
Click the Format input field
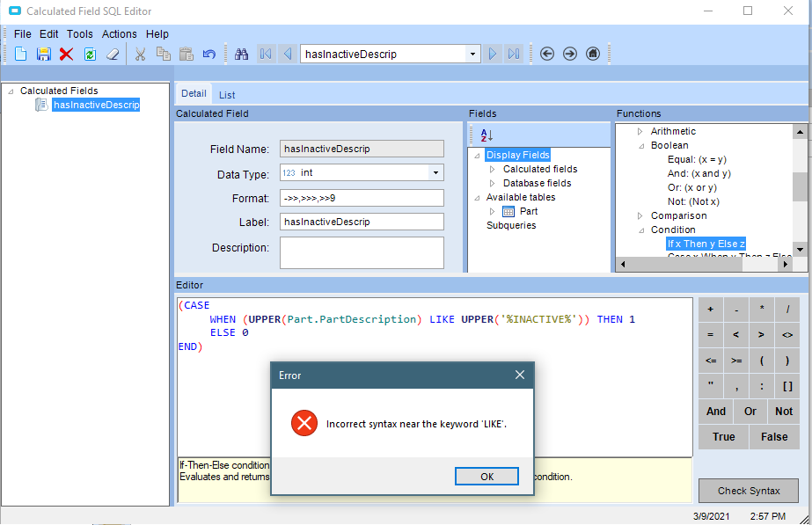(362, 198)
